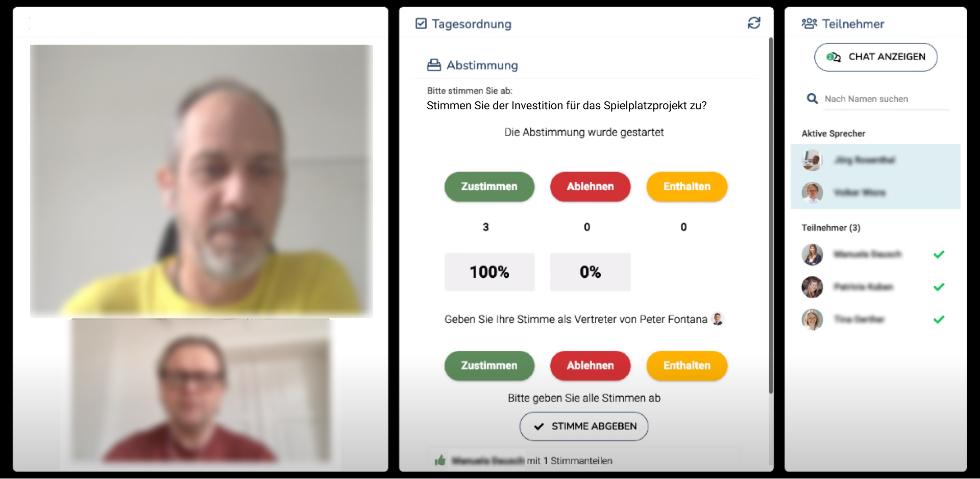Vote Ablehnen in the top row

591,186
